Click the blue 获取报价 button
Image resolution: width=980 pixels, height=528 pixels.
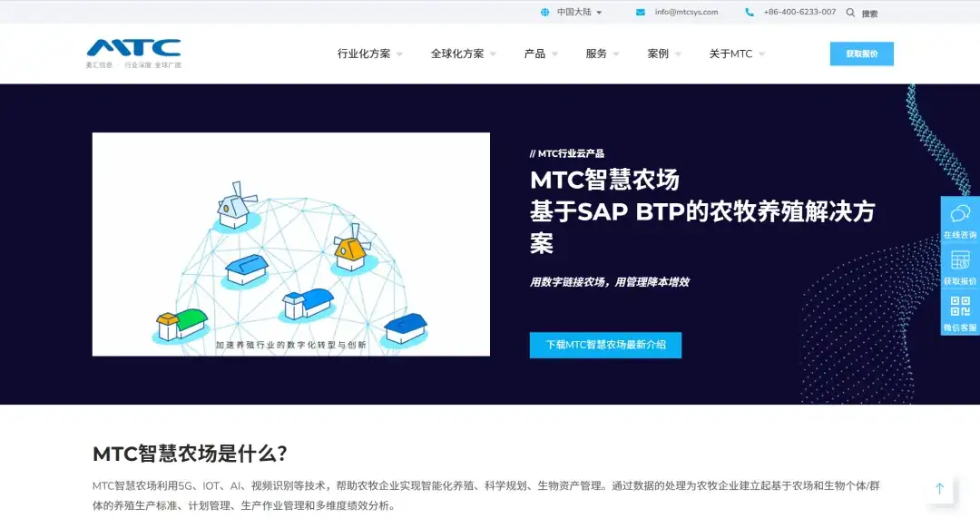(860, 54)
